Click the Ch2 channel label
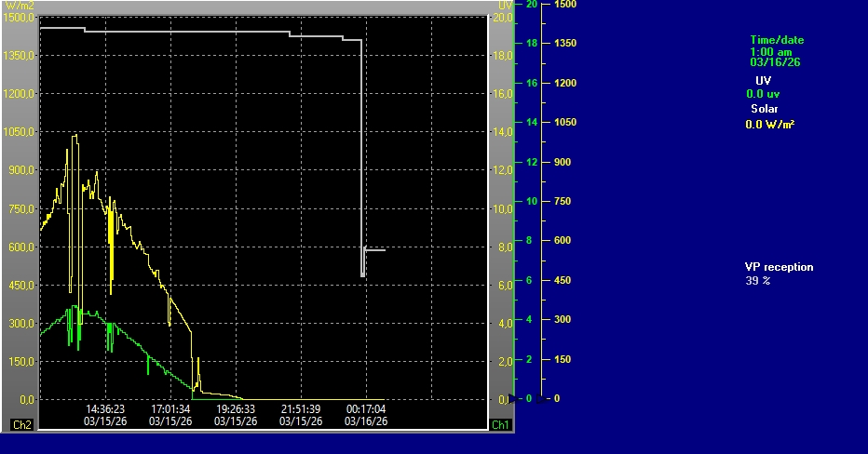Image resolution: width=868 pixels, height=454 pixels. pyautogui.click(x=20, y=425)
